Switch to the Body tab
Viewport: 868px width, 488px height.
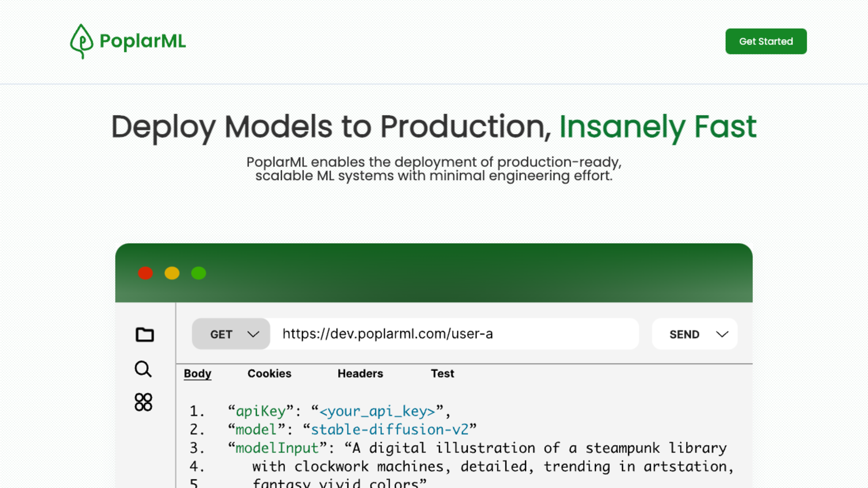pyautogui.click(x=198, y=373)
